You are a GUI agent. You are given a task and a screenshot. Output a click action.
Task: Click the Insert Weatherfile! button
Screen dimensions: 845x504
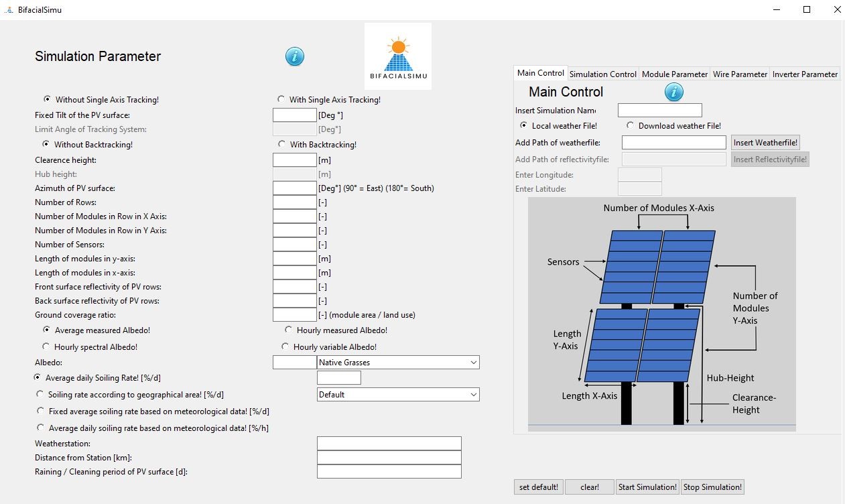765,143
